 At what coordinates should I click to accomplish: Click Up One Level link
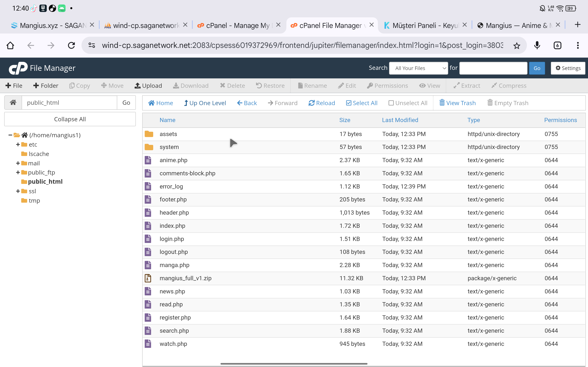pos(205,103)
